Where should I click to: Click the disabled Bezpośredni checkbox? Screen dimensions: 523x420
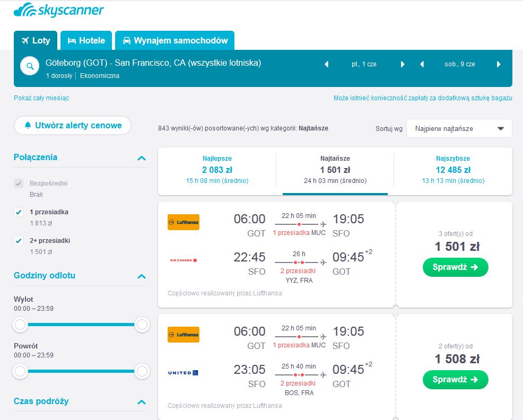coord(19,183)
